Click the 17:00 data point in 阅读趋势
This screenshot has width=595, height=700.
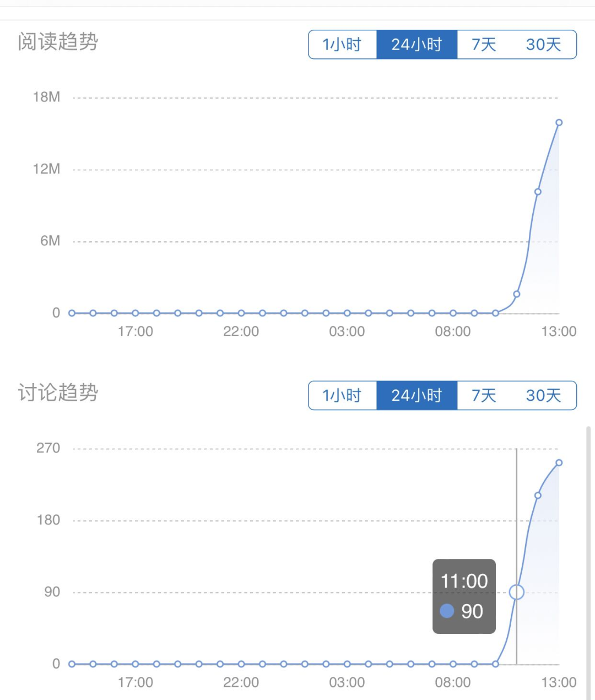(136, 313)
